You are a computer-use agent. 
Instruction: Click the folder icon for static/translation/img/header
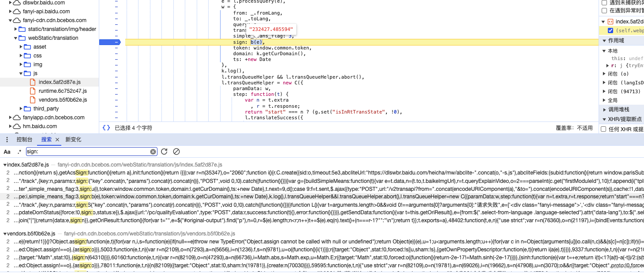pyautogui.click(x=22, y=29)
